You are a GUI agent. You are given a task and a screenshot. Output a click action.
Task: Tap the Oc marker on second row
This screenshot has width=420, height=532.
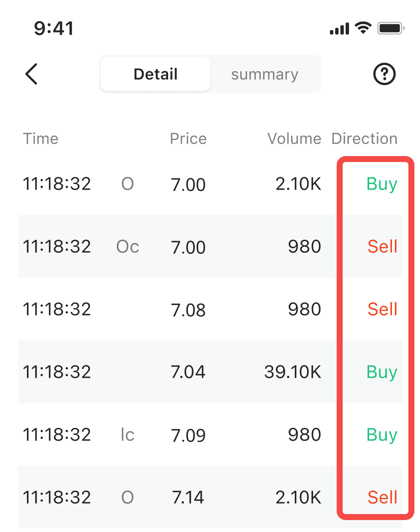coord(128,247)
